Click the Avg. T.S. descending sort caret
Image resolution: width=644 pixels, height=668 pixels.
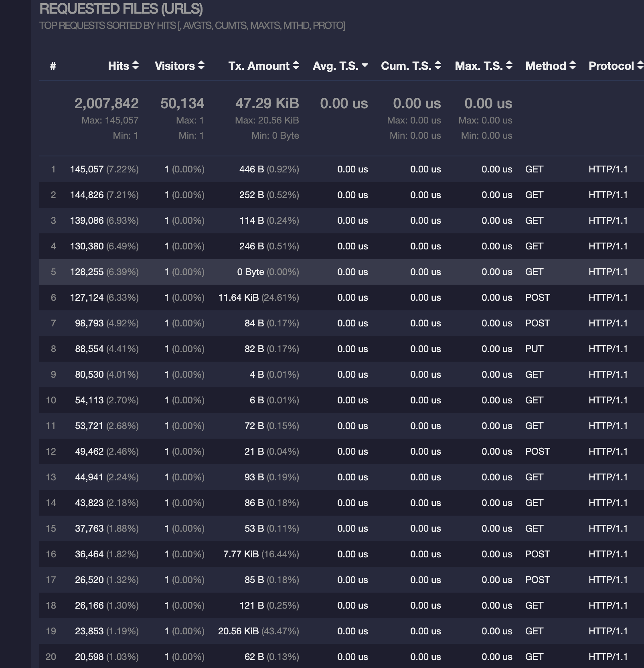point(364,64)
